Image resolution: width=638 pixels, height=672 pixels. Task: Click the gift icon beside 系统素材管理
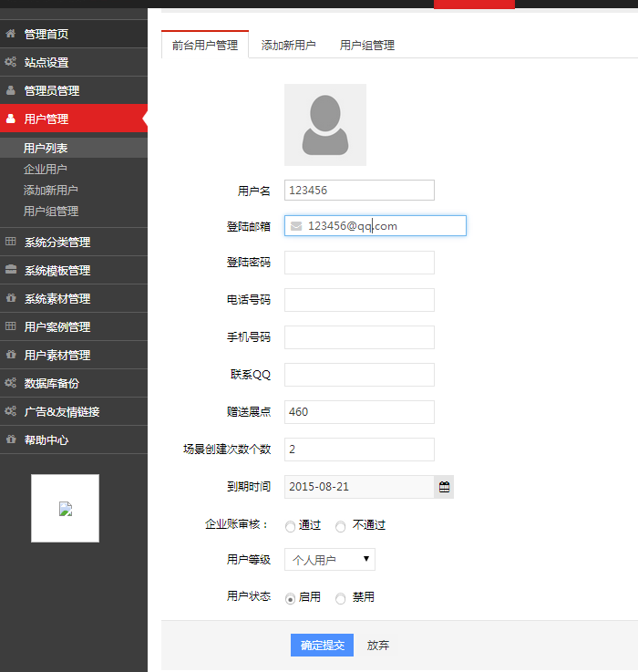[11, 298]
